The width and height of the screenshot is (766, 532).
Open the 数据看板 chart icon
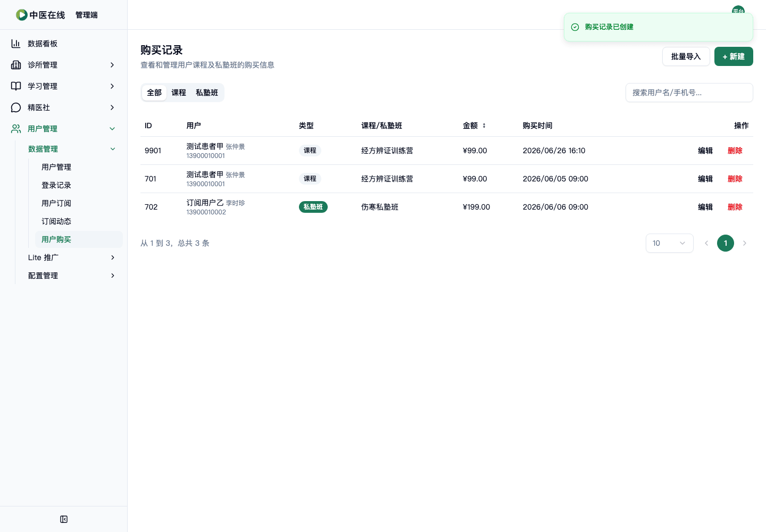(16, 44)
